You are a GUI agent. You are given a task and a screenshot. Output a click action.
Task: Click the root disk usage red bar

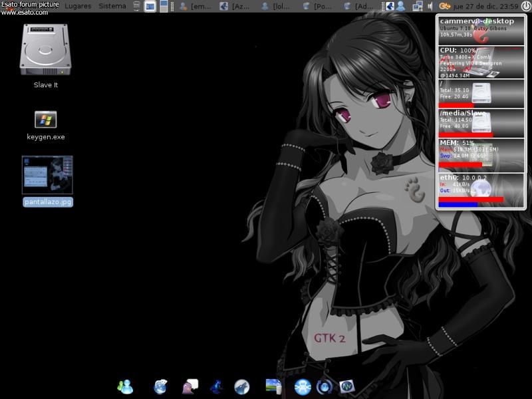coord(456,105)
